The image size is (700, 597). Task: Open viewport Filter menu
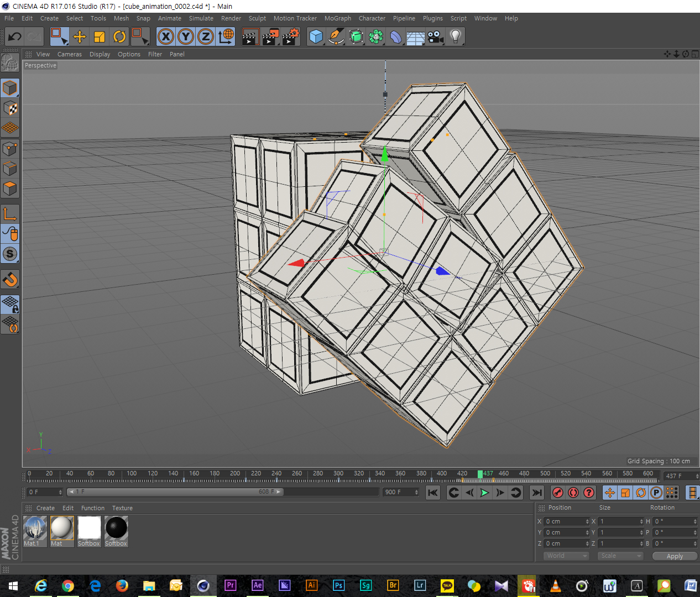155,54
